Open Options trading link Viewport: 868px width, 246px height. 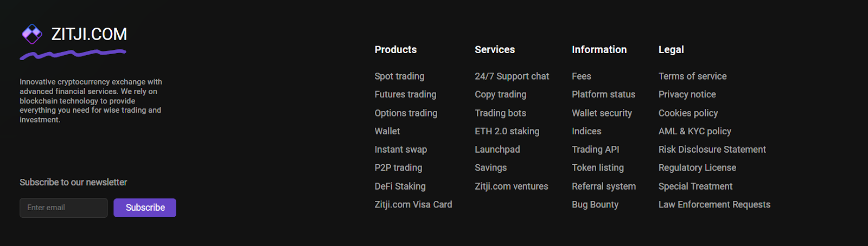[406, 113]
